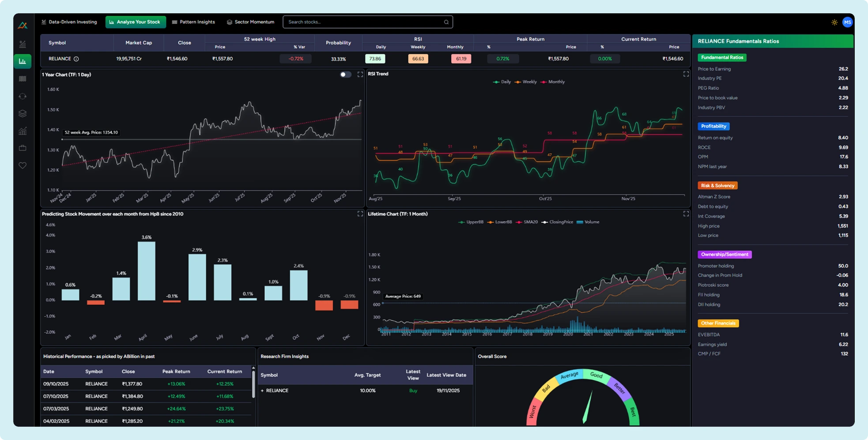Flip the toggle switch on the 1 Year Chart
868x440 pixels.
(x=346, y=74)
